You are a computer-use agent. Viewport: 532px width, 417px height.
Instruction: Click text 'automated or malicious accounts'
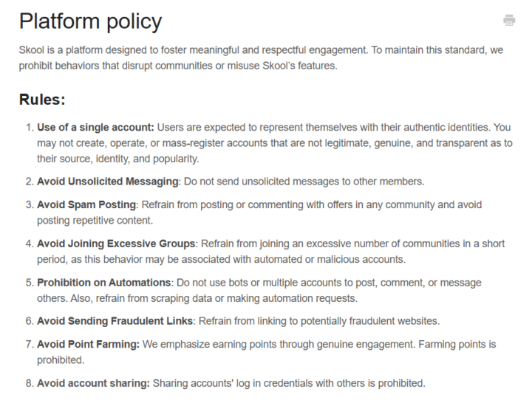(x=330, y=259)
